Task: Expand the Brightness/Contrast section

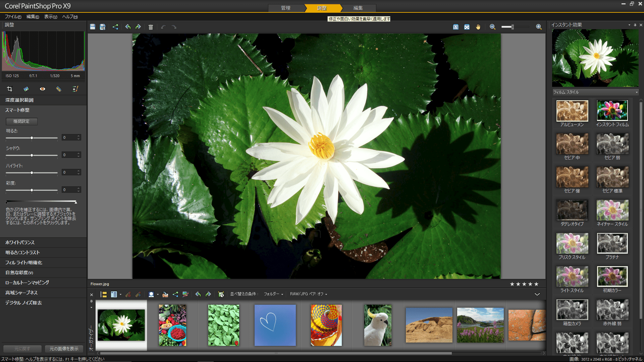Action: [43, 252]
